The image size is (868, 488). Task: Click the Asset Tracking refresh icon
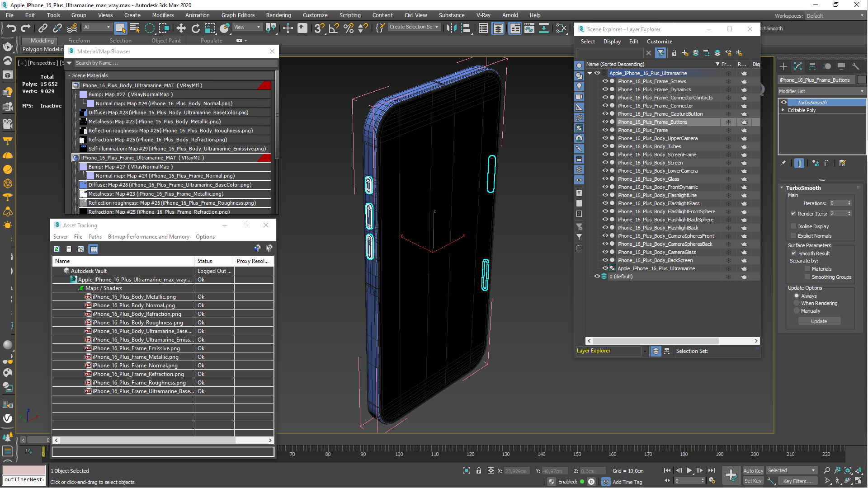pyautogui.click(x=57, y=249)
